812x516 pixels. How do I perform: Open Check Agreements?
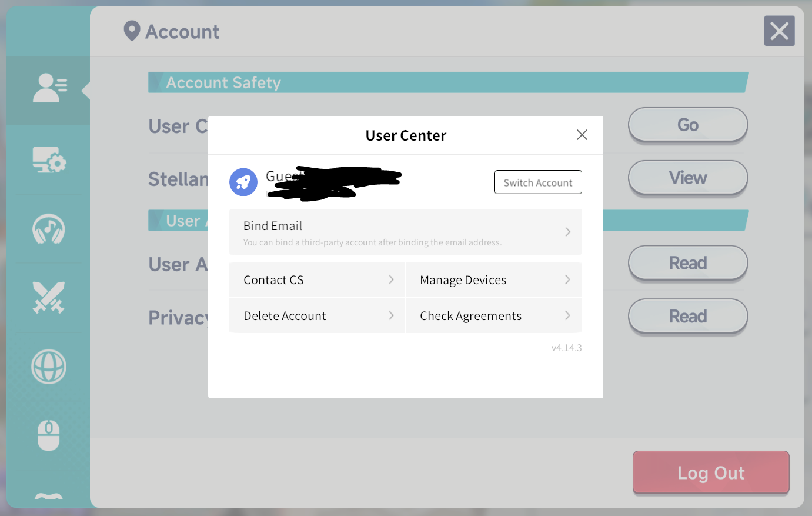pos(494,316)
